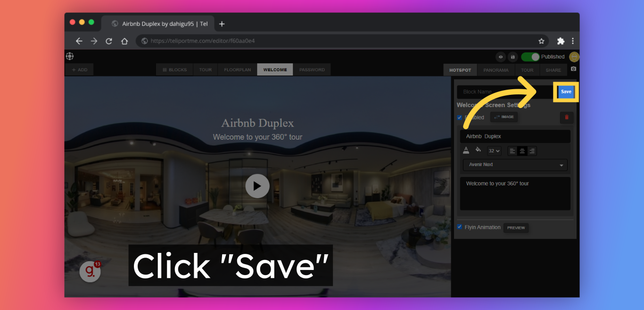Open a new browser tab
Image resolution: width=644 pixels, height=310 pixels.
click(222, 24)
